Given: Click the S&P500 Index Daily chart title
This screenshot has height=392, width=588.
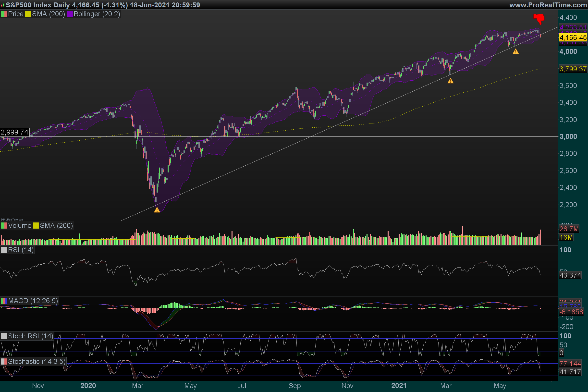Looking at the screenshot, I should pyautogui.click(x=37, y=5).
